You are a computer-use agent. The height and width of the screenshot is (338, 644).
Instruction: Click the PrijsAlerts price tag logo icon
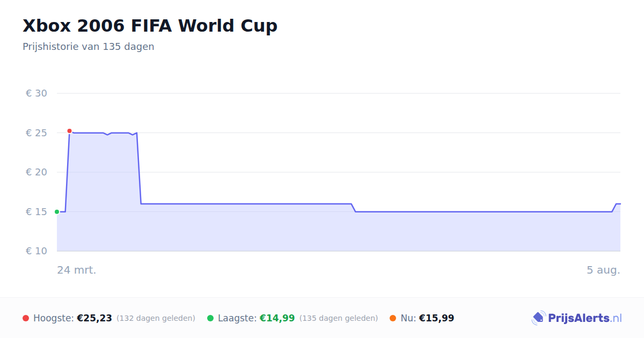point(538,318)
